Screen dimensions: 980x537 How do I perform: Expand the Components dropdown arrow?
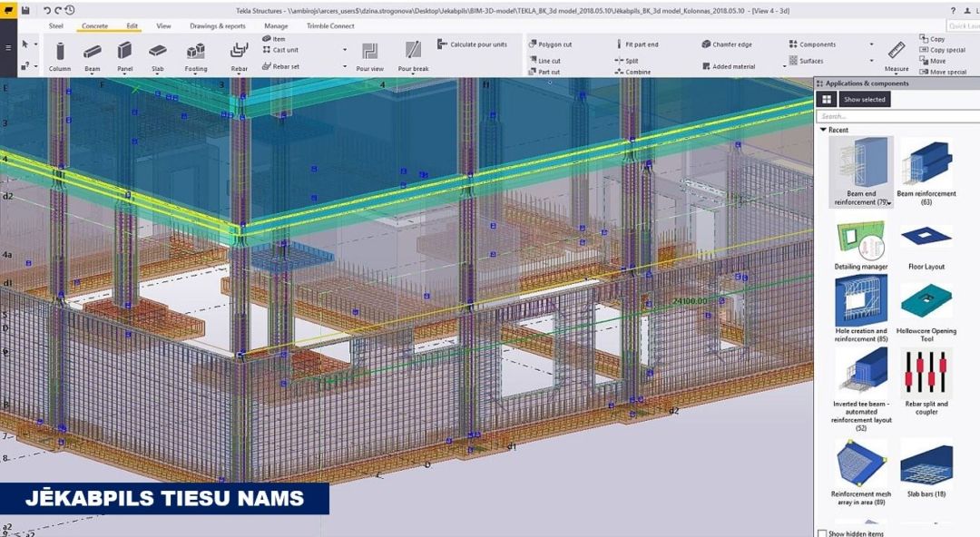tap(872, 44)
